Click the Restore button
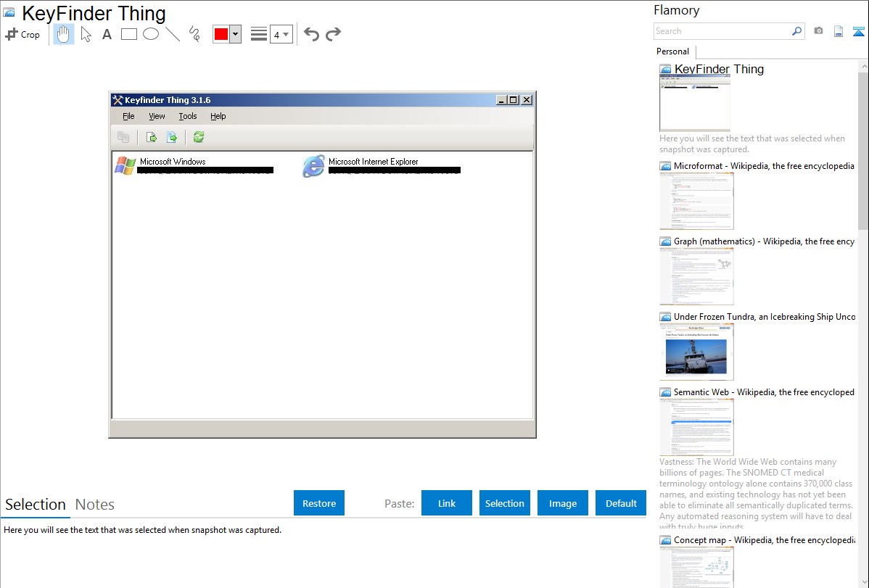 pyautogui.click(x=319, y=503)
